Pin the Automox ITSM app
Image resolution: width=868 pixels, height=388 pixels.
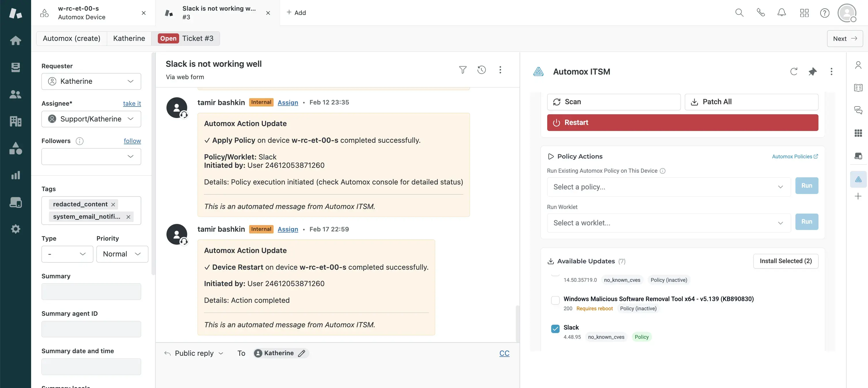812,71
